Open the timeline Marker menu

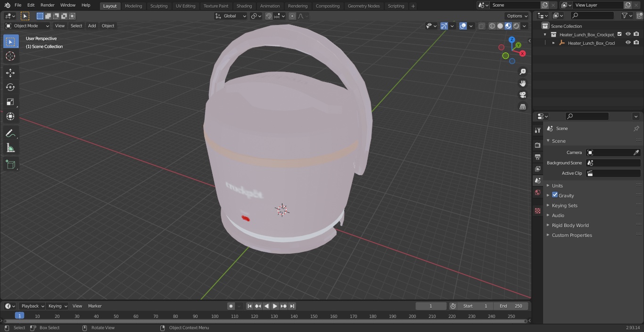pyautogui.click(x=95, y=306)
